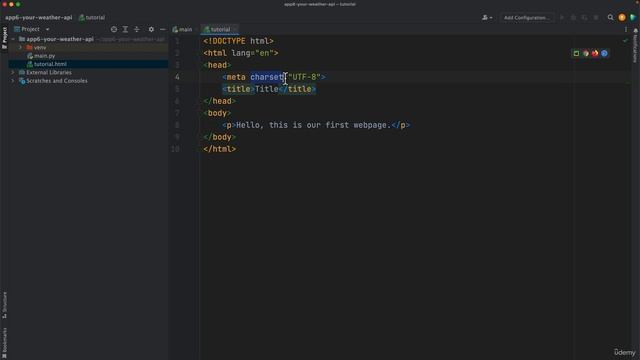
Task: Click lang="en" attribute in html tag
Action: tap(253, 53)
